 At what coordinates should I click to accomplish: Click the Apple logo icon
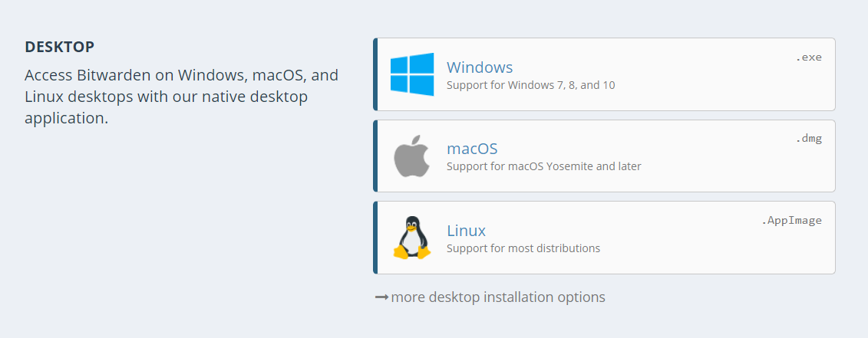(412, 156)
